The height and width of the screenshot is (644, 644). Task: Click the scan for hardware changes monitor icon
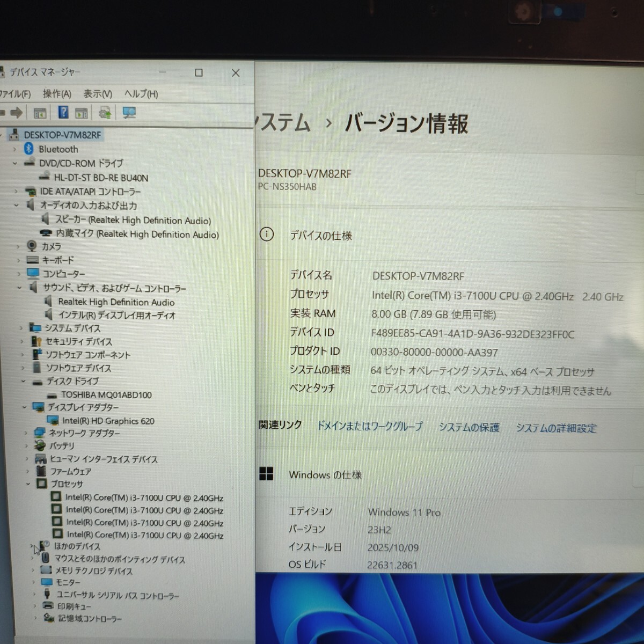pyautogui.click(x=129, y=112)
